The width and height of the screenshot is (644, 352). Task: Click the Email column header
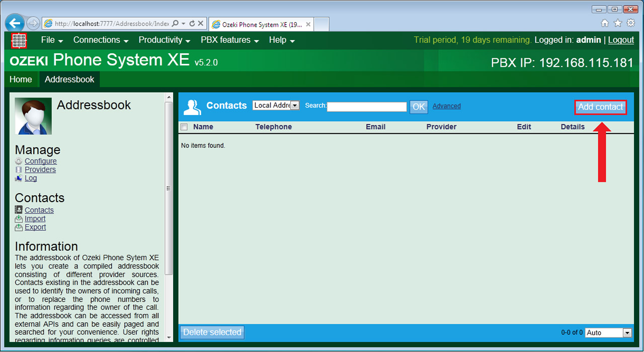[376, 127]
